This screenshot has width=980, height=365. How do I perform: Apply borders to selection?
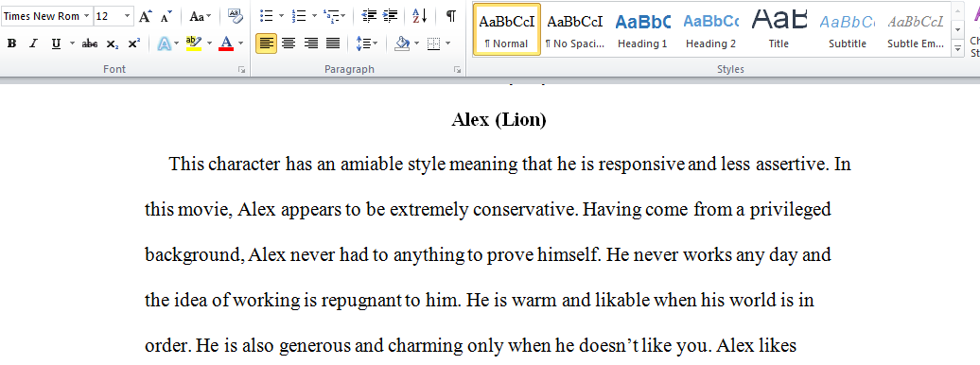click(x=433, y=43)
